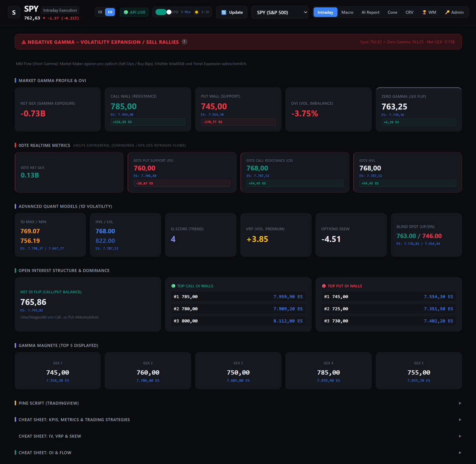476x464 pixels.
Task: Switch to the CRV tab
Action: [x=409, y=12]
